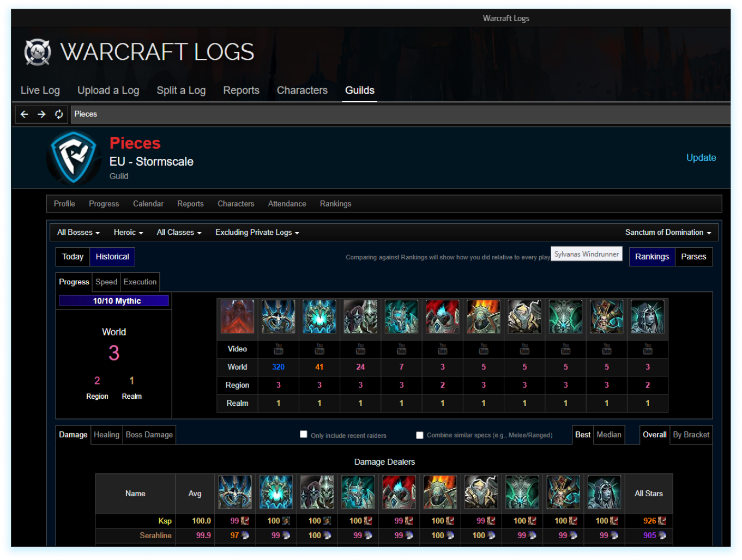Open the guild Calendar tab

148,204
